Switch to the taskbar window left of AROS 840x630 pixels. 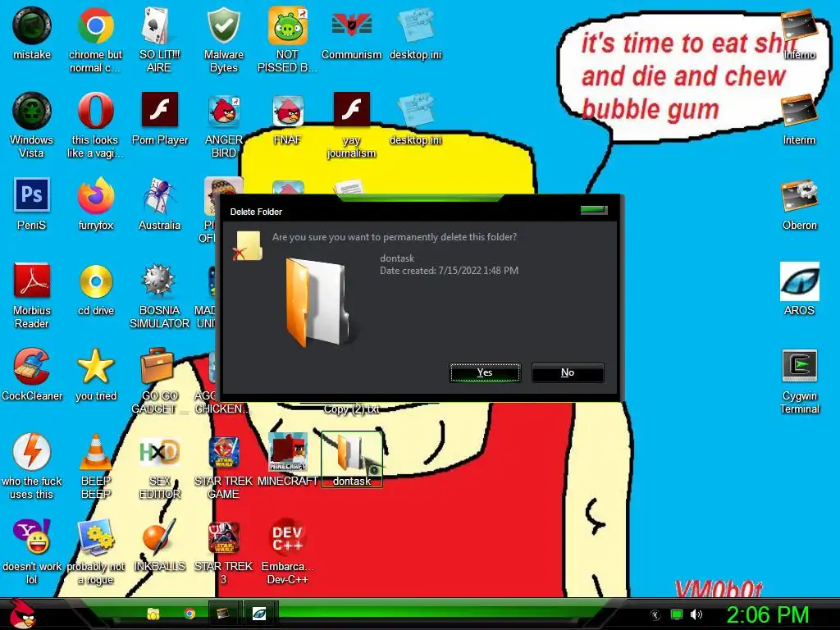(x=224, y=614)
